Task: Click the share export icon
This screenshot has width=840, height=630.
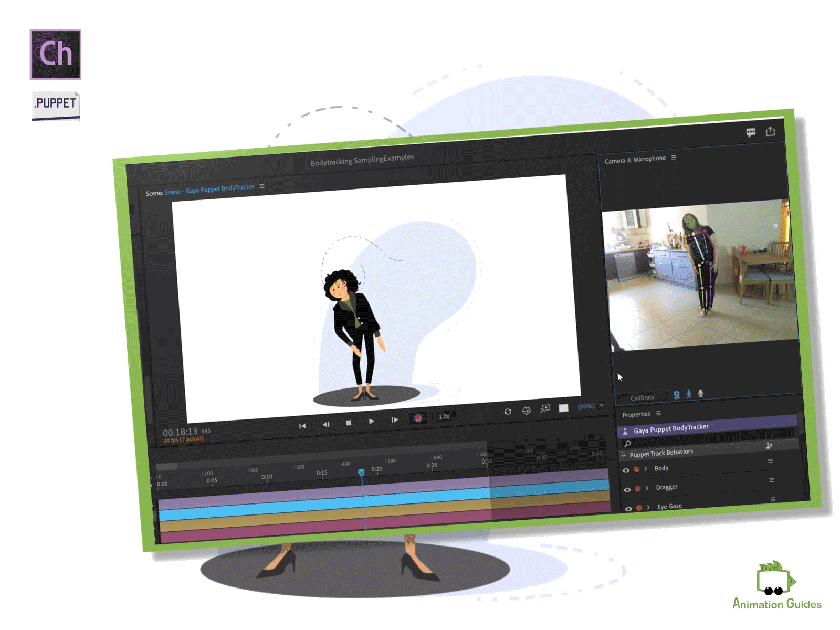Action: (x=770, y=131)
